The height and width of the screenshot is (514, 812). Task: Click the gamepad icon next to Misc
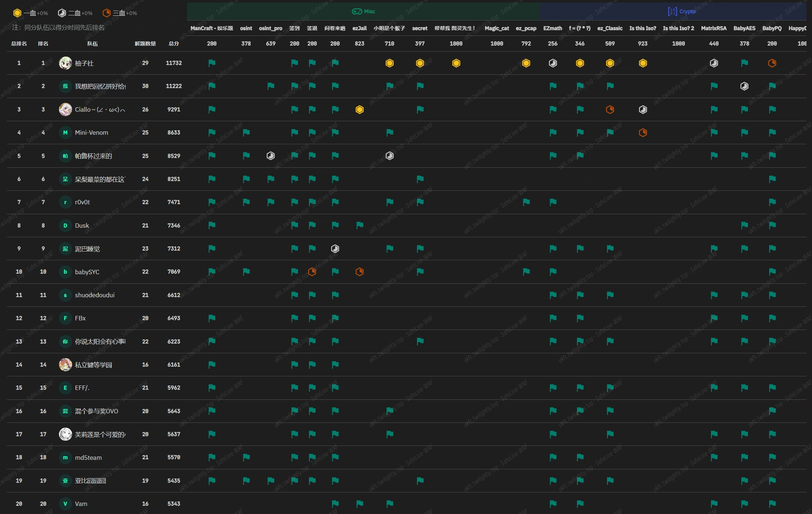357,11
